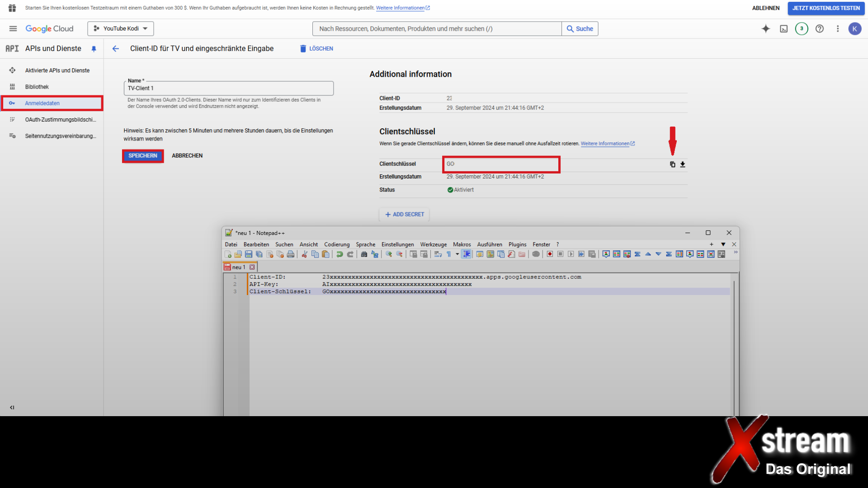The height and width of the screenshot is (488, 868).
Task: Click the Notepad++ print icon
Action: pyautogui.click(x=291, y=254)
